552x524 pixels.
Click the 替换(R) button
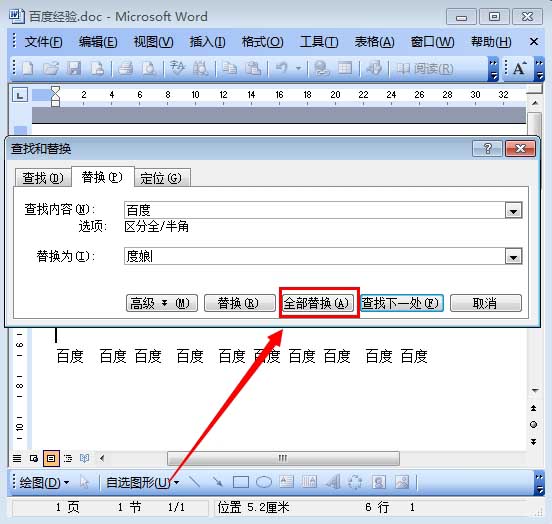pos(240,303)
